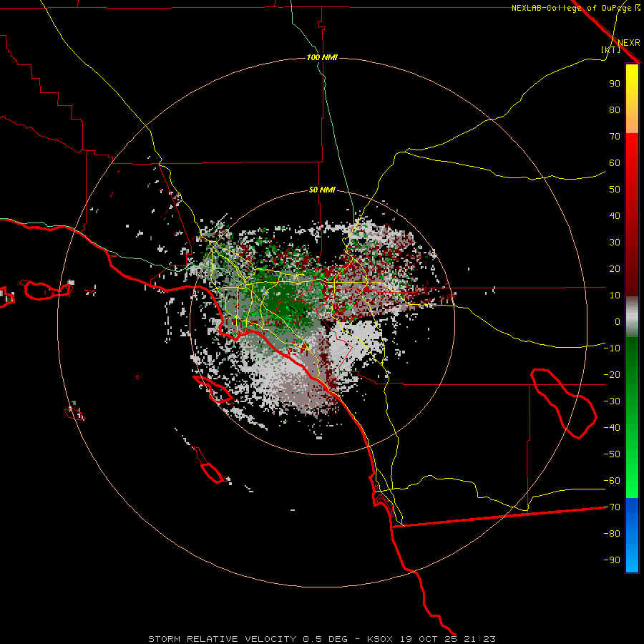Select the -70 value on velocity scale

click(x=612, y=507)
